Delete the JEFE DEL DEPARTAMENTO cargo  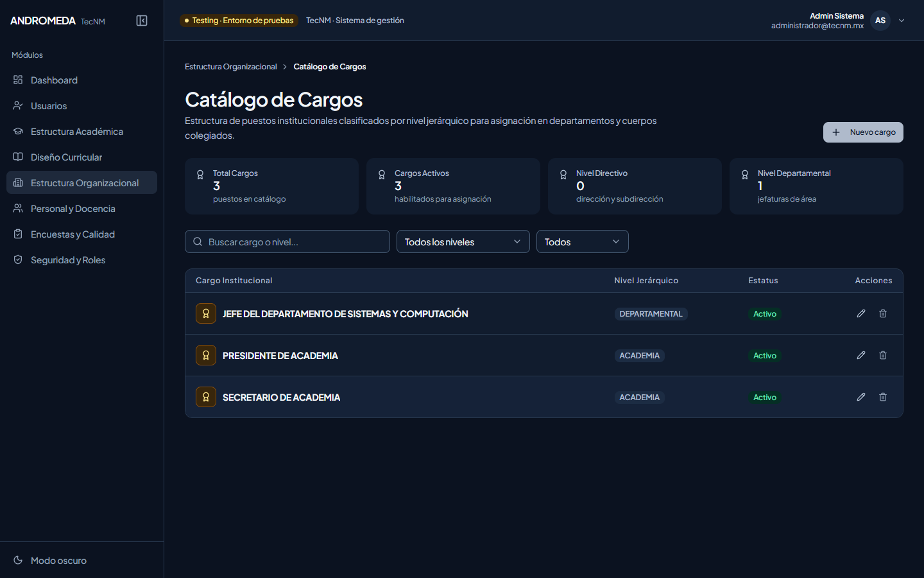pos(883,313)
